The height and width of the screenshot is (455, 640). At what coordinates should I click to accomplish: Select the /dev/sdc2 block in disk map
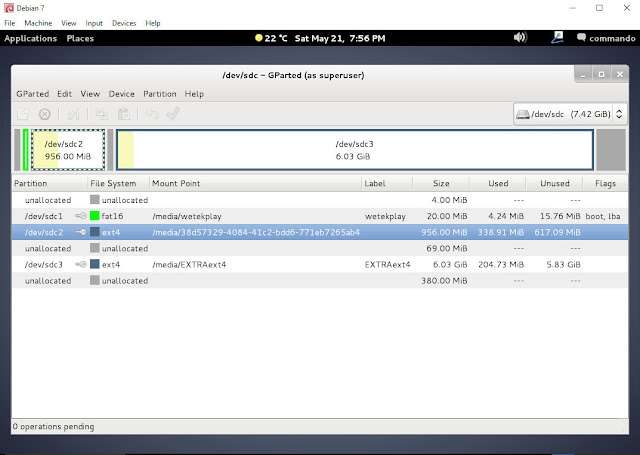pos(68,150)
